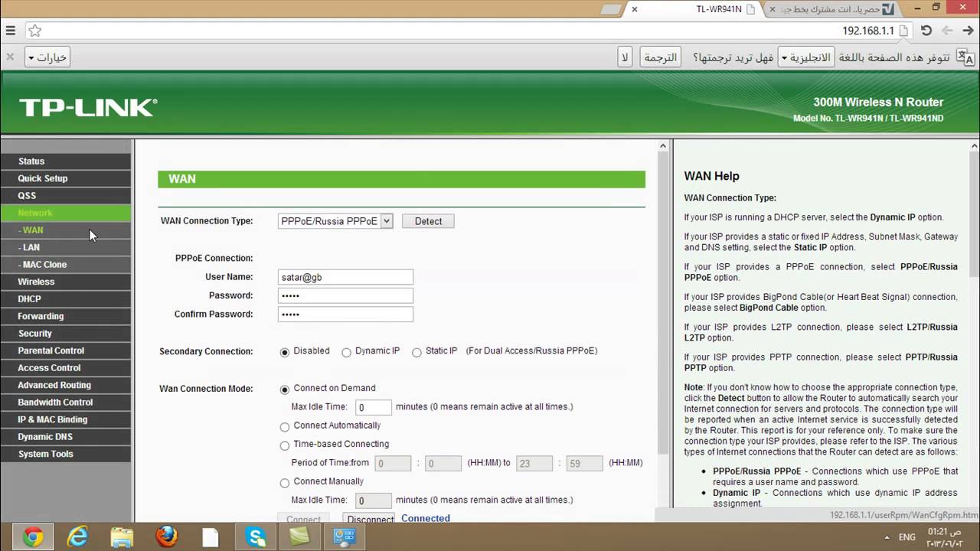Reload the router page
Screen dimensions: 980x551
point(926,31)
